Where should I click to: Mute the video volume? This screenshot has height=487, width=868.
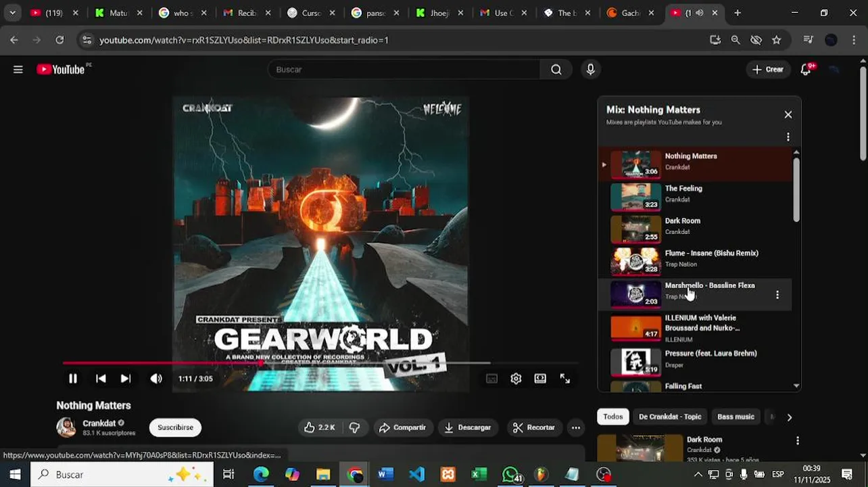pos(156,379)
